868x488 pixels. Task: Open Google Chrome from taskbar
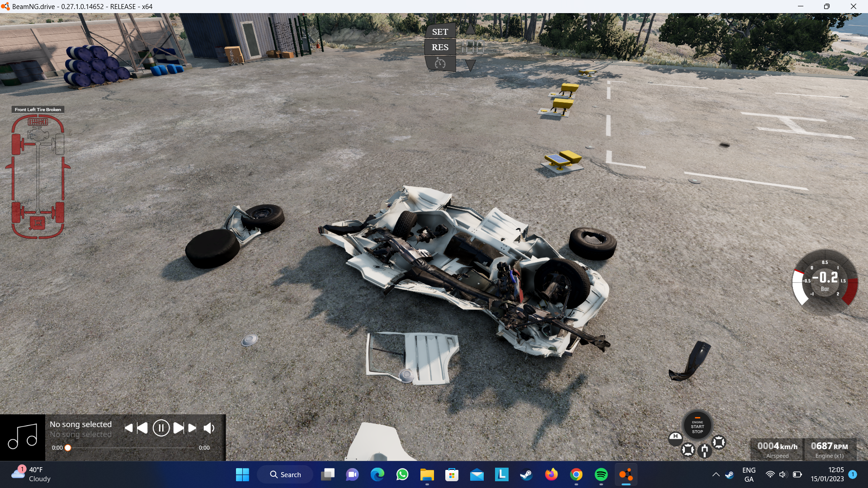[576, 474]
